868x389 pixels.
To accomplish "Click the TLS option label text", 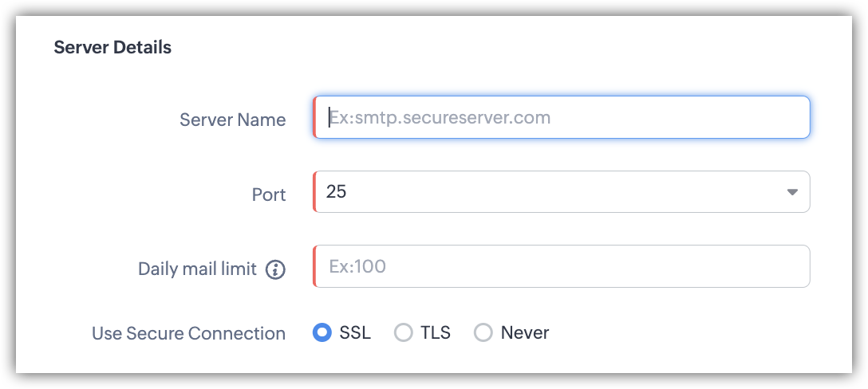I will (x=436, y=332).
